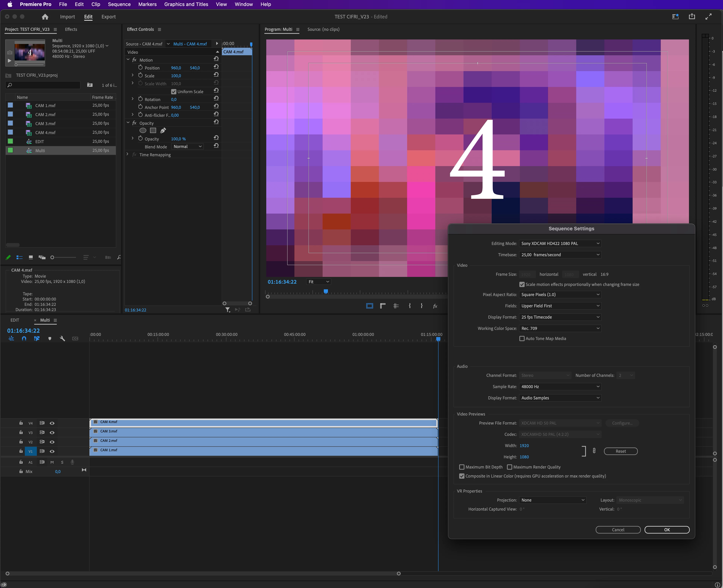This screenshot has width=723, height=588.
Task: Open the Fields dropdown Upper Field First
Action: tap(560, 306)
